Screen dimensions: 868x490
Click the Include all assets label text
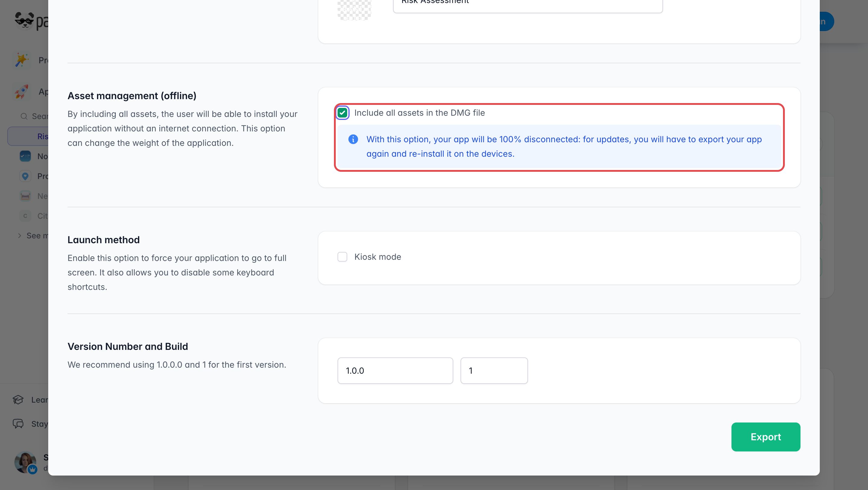pos(420,113)
